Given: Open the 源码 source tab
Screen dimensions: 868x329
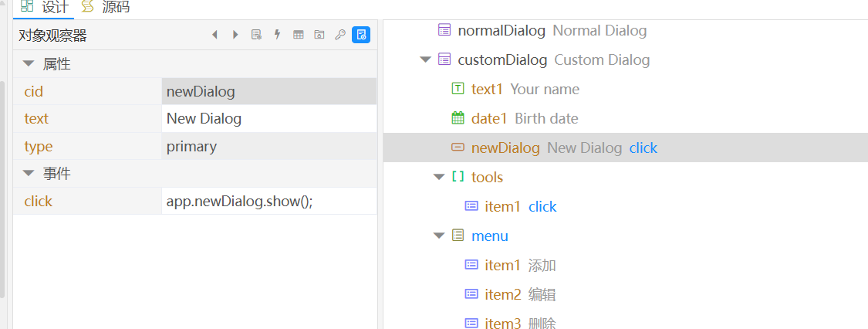Looking at the screenshot, I should point(106,7).
